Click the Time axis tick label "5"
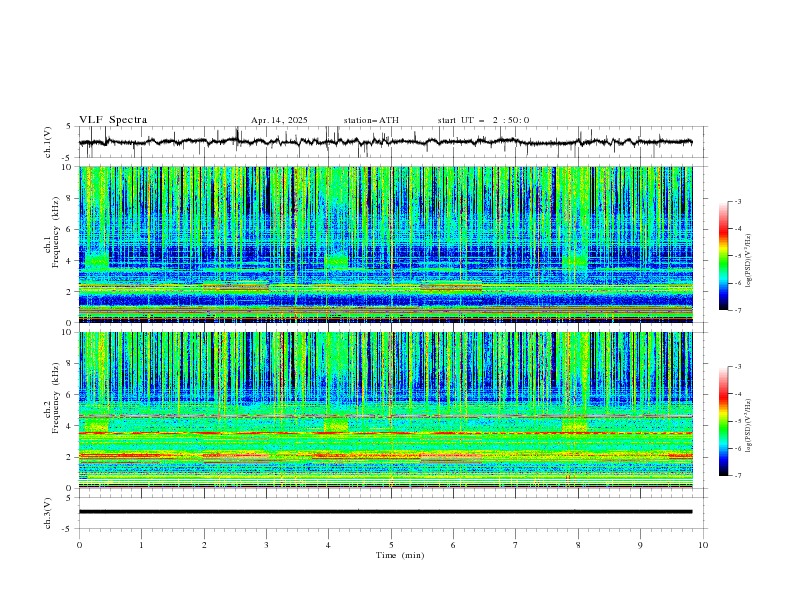Viewport: 792px width, 612px height. (391, 545)
